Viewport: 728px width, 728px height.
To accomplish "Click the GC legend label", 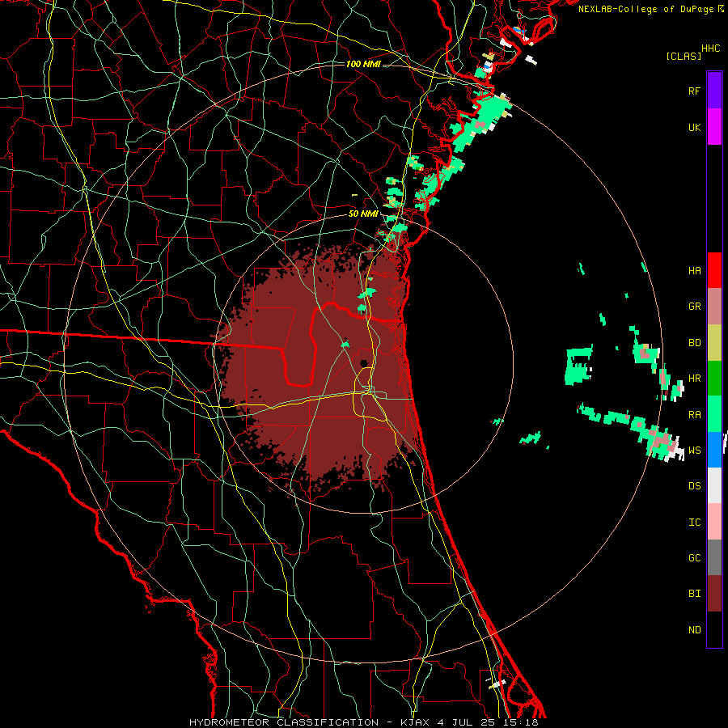I will 694,558.
